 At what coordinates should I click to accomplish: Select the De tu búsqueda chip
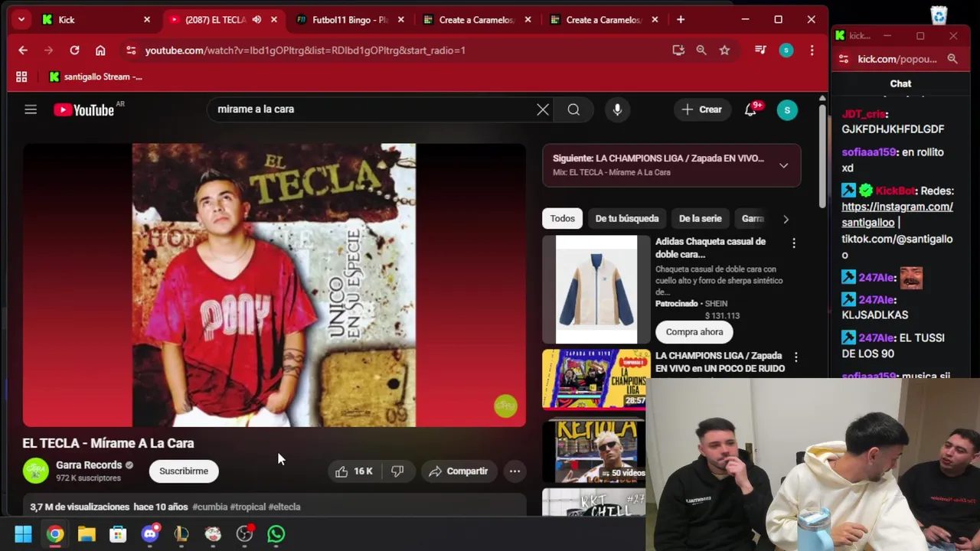627,219
